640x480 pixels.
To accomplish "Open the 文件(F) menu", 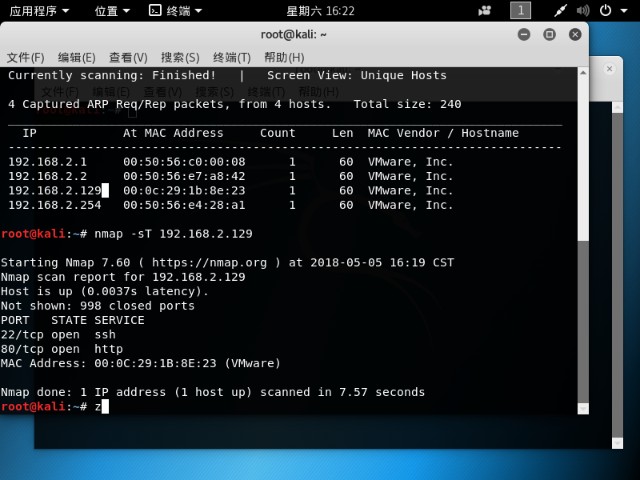I will tap(25, 58).
